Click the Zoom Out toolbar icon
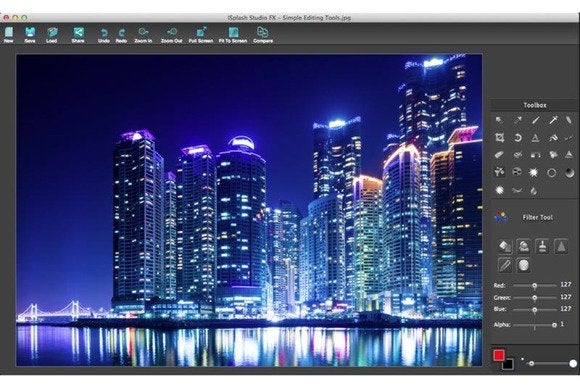This screenshot has width=580, height=388. (172, 35)
